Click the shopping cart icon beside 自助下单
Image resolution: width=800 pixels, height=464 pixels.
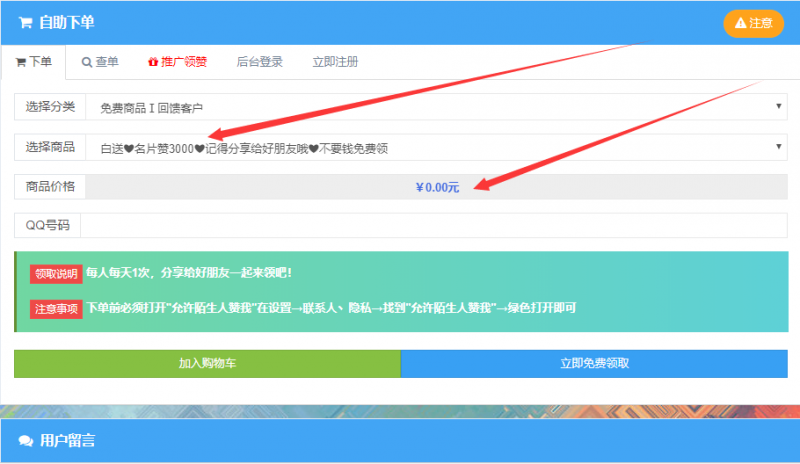[x=25, y=22]
